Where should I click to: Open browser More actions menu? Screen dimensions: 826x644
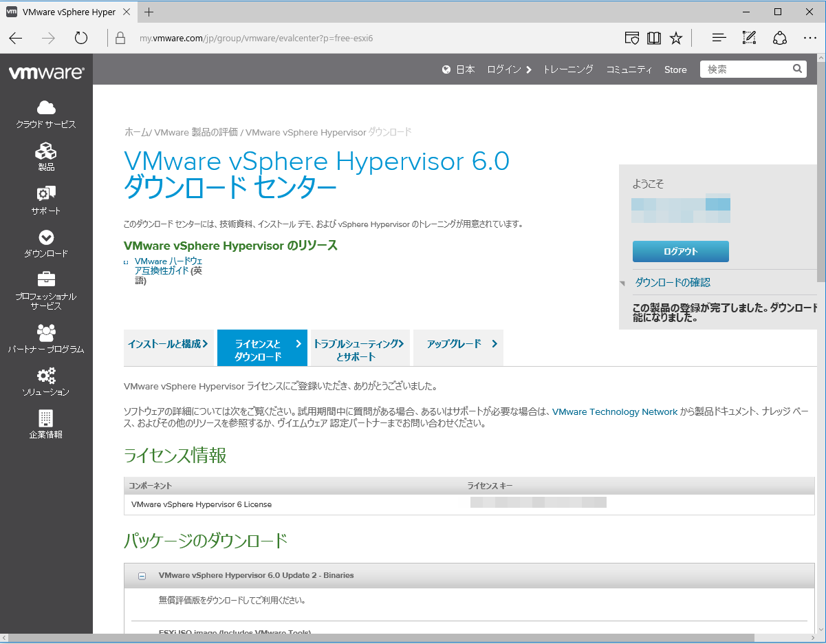point(810,39)
